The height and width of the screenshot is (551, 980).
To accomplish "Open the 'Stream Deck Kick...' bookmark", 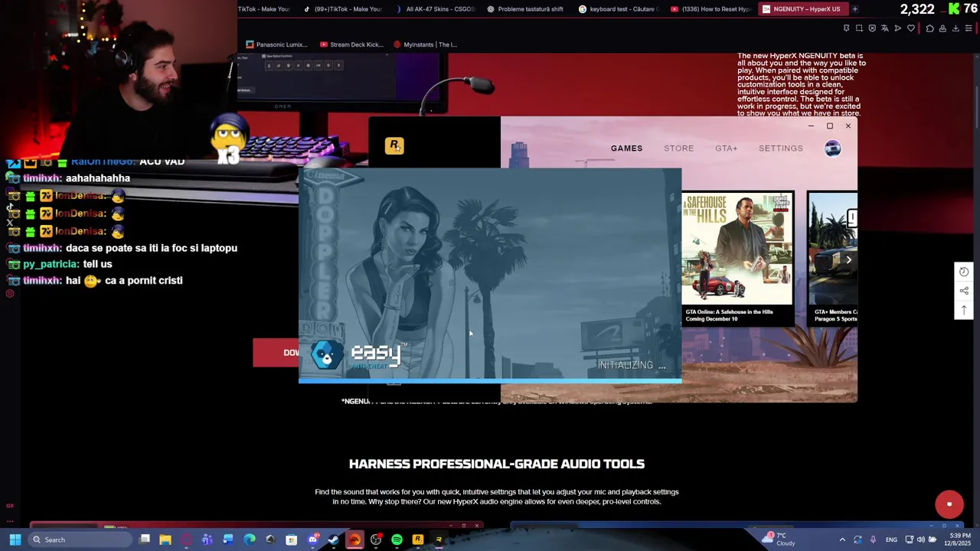I will (351, 44).
